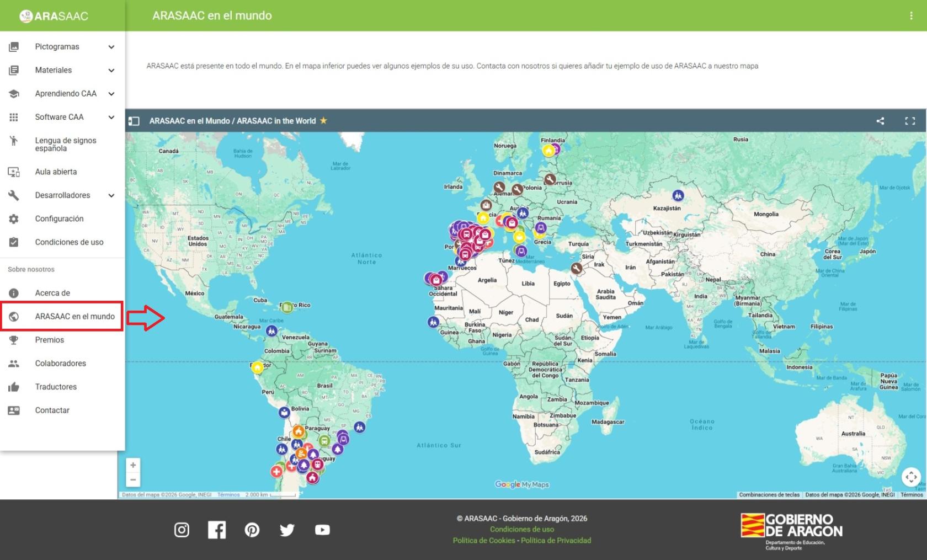Click the ARASAAC logo in header
Viewport: 927px width, 560px height.
tap(54, 16)
